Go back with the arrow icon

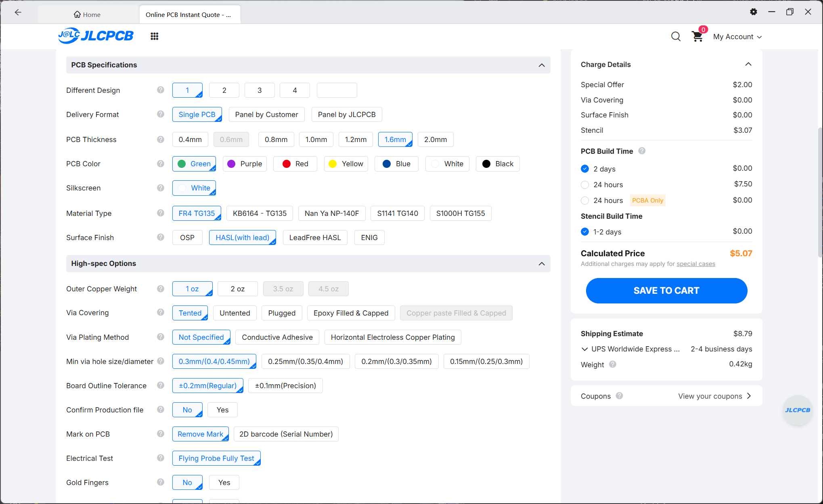(x=18, y=12)
